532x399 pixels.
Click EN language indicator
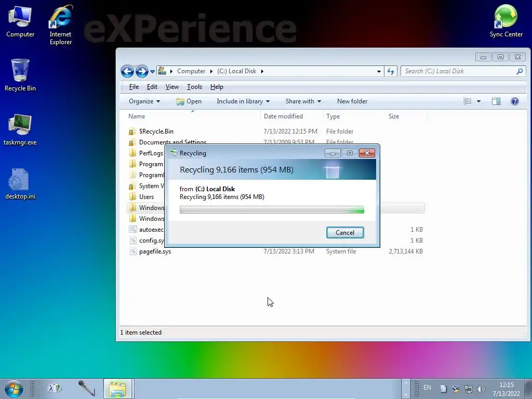[x=427, y=388]
